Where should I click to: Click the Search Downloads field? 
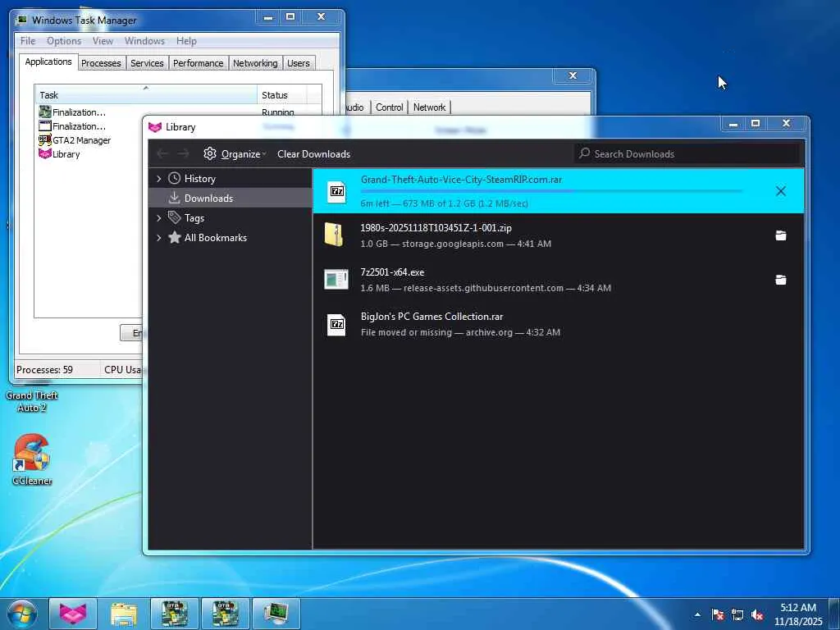[x=687, y=153]
